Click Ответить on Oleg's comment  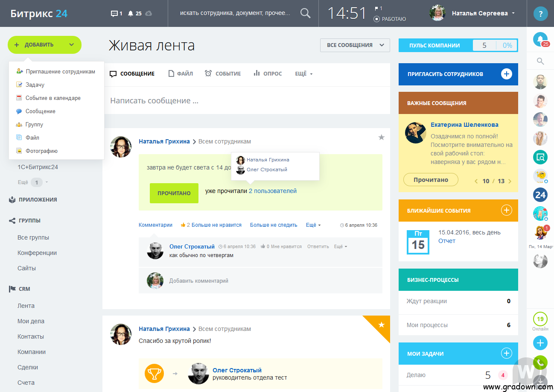pyautogui.click(x=318, y=246)
